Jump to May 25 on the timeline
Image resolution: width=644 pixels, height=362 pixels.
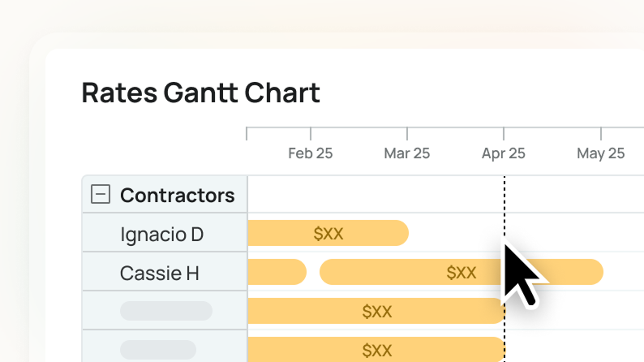pyautogui.click(x=600, y=153)
